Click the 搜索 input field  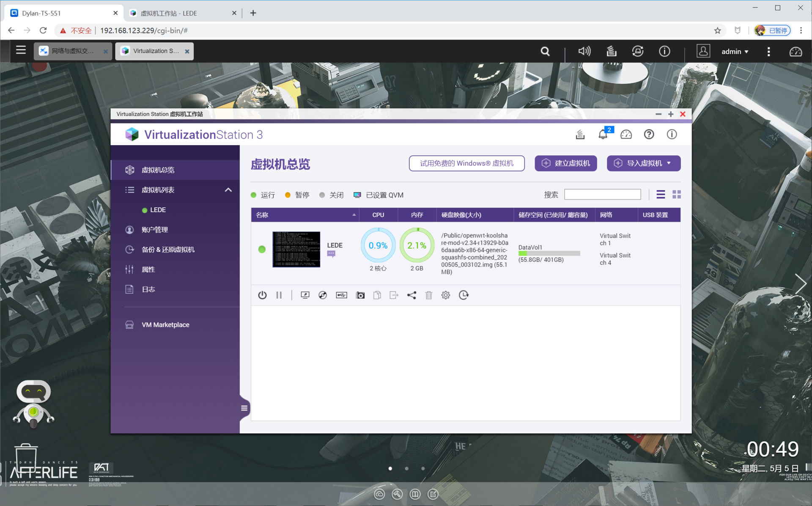coord(602,194)
